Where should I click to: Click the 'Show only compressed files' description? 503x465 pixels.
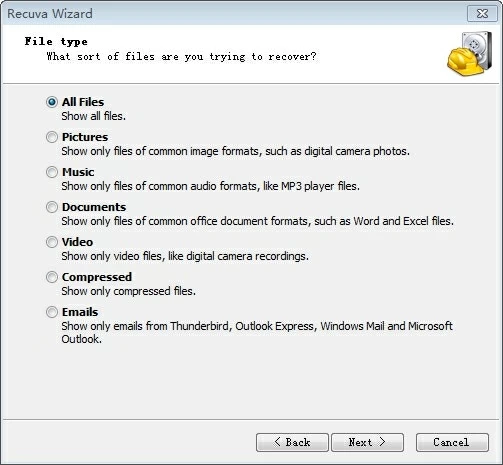click(x=129, y=291)
